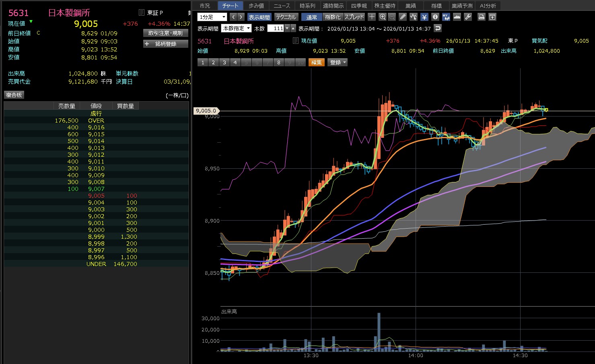Click the crosshair cursor icon
The width and height of the screenshot is (595, 364).
[372, 17]
